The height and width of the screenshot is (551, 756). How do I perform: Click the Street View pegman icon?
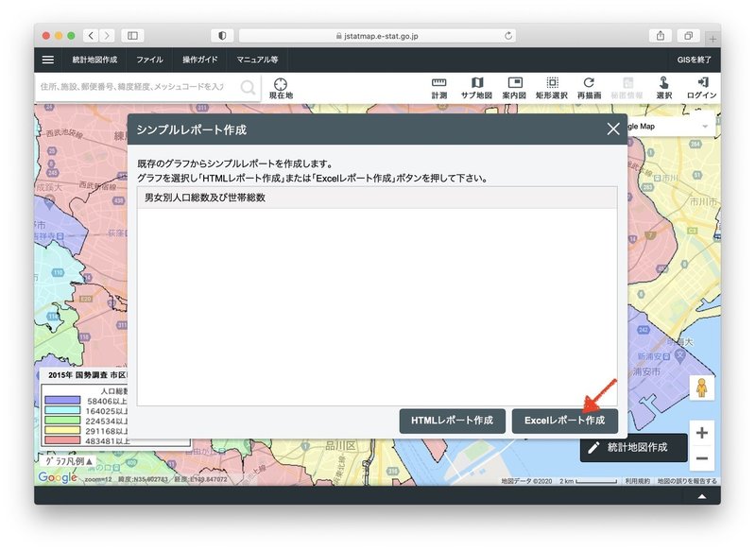(x=702, y=387)
